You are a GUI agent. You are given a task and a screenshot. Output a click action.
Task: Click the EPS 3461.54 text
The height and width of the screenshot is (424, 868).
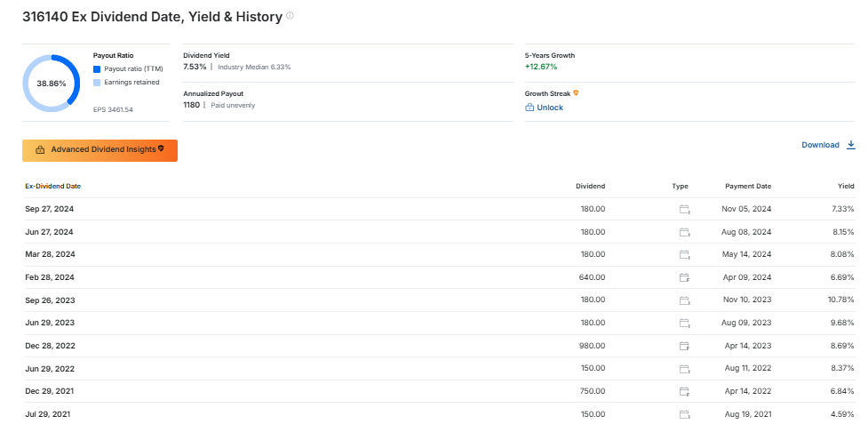tap(113, 109)
